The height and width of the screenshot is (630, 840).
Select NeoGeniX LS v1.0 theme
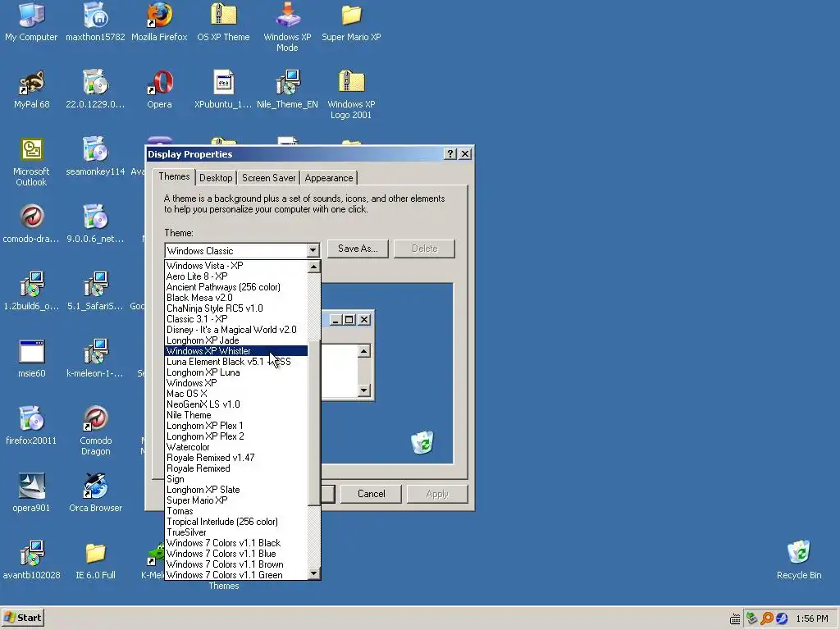pos(236,404)
